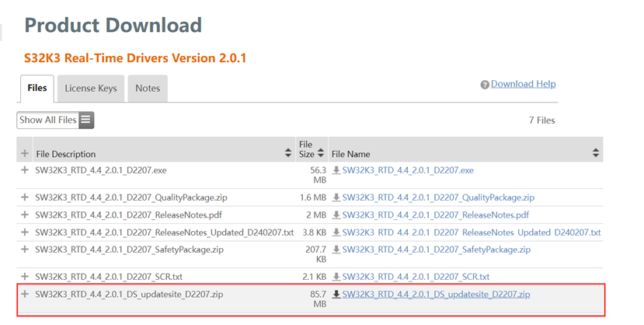Click download icon beside D2207_SCR.txt link
The height and width of the screenshot is (325, 644).
tap(336, 277)
